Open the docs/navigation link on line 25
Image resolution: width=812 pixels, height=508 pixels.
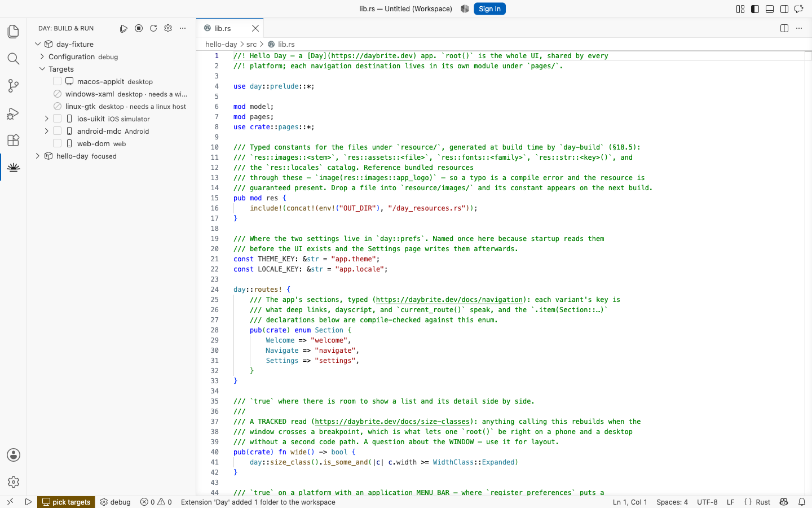tap(449, 300)
